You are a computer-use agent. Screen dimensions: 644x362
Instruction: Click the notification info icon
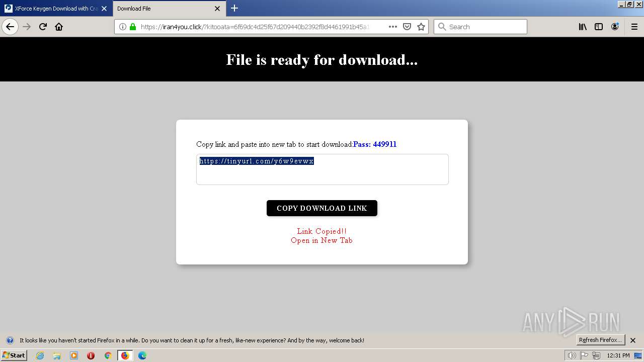pos(10,340)
